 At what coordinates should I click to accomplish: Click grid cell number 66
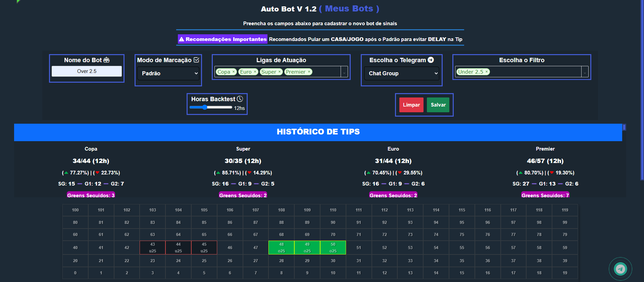tap(230, 235)
